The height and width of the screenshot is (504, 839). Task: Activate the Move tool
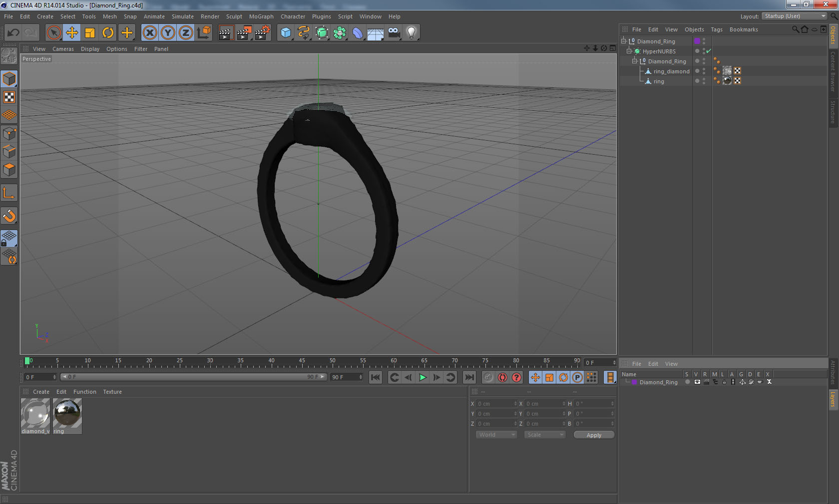[72, 33]
